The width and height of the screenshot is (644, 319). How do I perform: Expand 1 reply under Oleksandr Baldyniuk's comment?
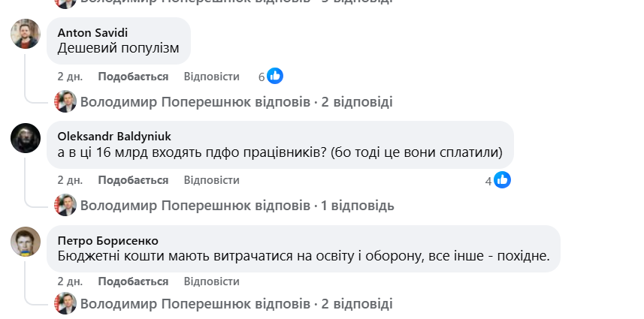coord(237,206)
